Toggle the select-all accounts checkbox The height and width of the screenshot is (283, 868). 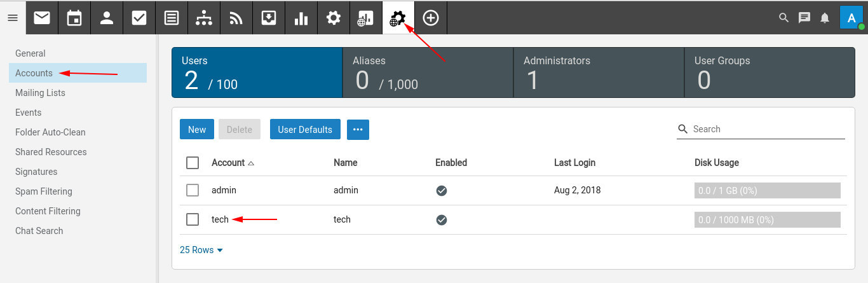[193, 163]
